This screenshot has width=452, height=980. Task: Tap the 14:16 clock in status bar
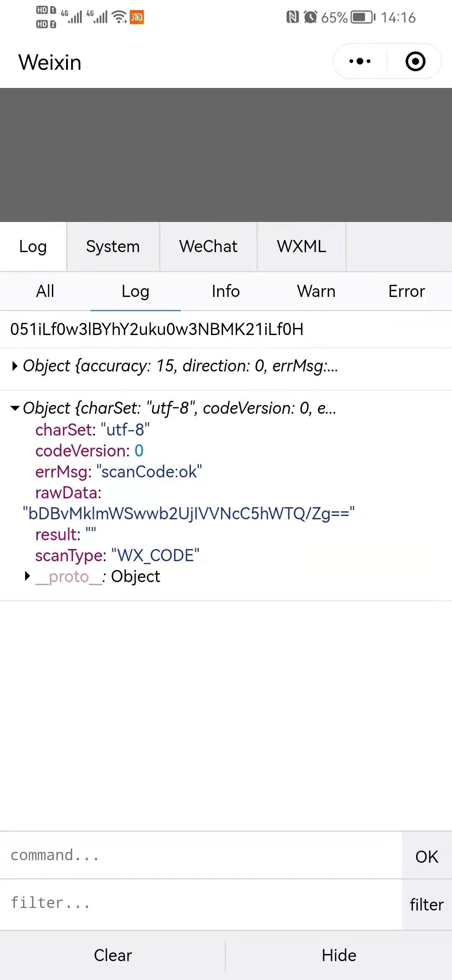click(398, 17)
